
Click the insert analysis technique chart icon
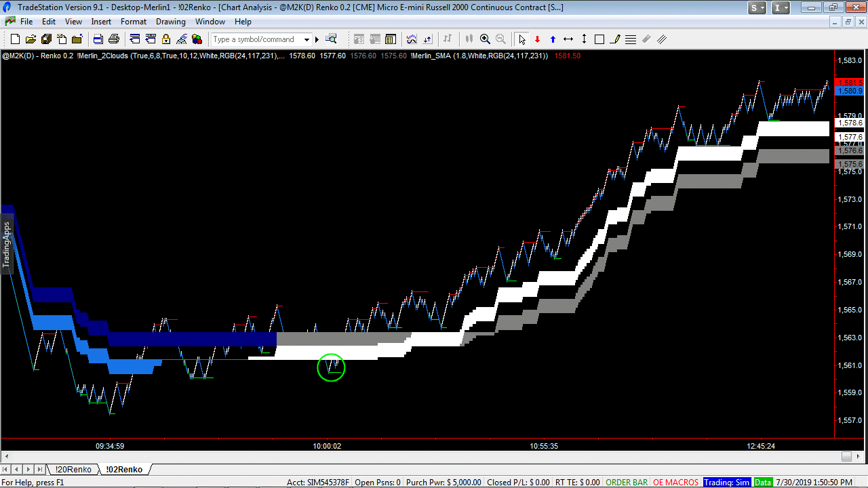[x=411, y=39]
